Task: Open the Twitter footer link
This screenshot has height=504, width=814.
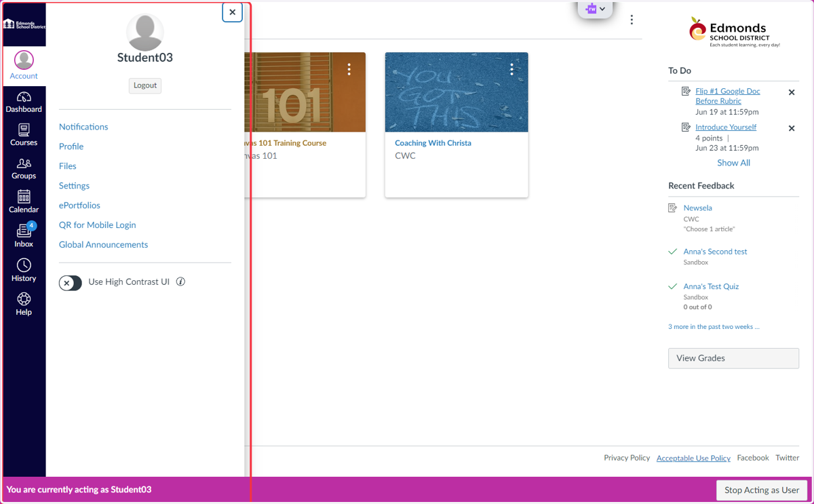Action: (788, 458)
